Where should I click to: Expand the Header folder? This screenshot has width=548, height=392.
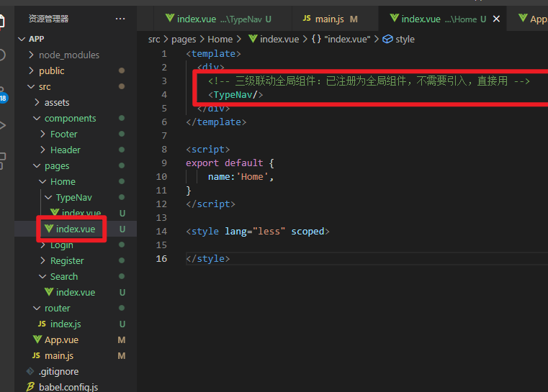(x=42, y=150)
